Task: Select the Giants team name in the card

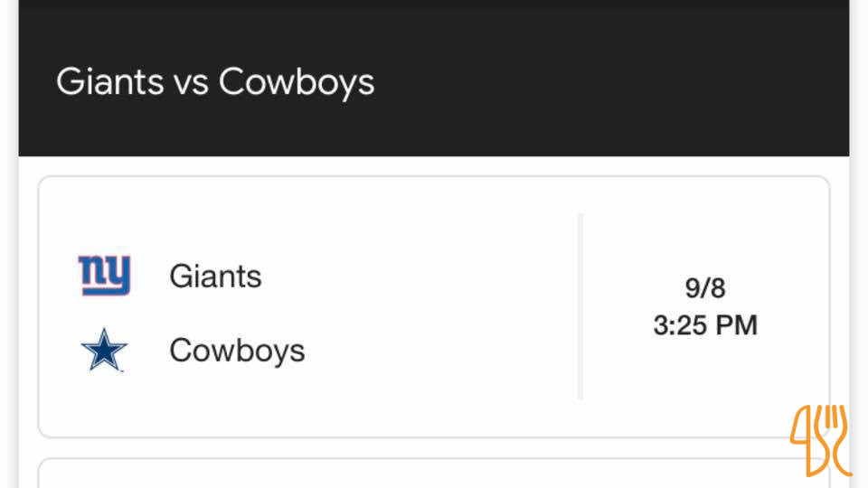Action: (215, 276)
